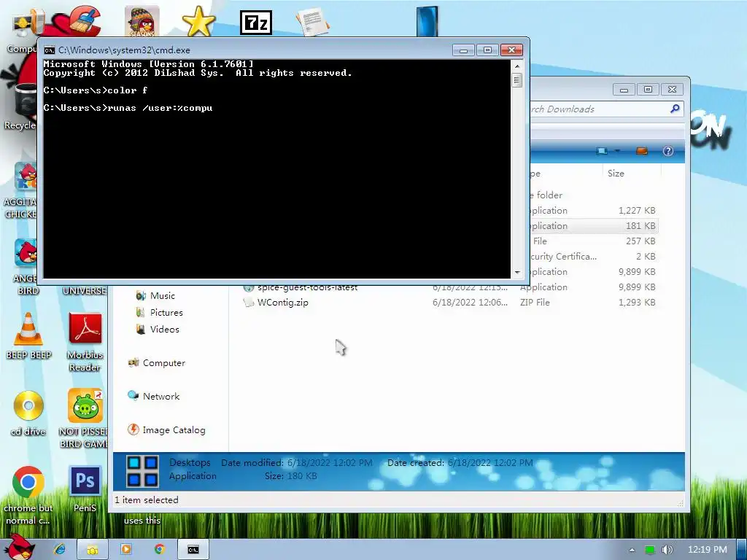747x560 pixels.
Task: Launch the 7z desktop icon
Action: coord(256,23)
